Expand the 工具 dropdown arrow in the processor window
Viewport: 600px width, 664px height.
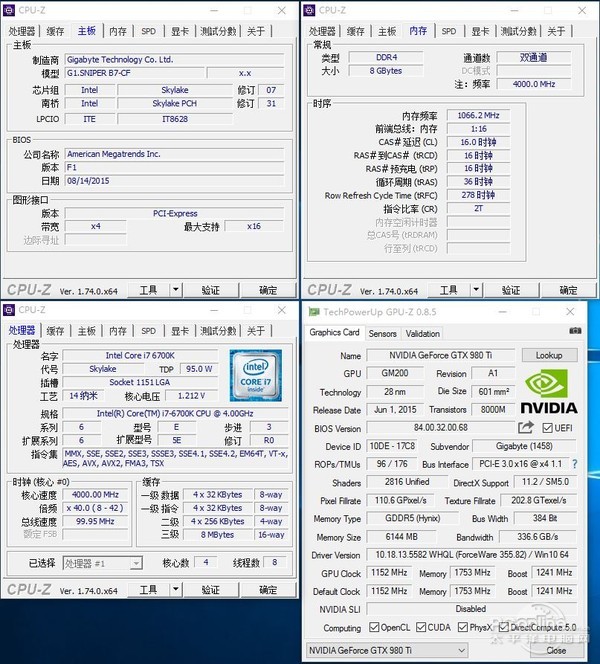coord(176,589)
